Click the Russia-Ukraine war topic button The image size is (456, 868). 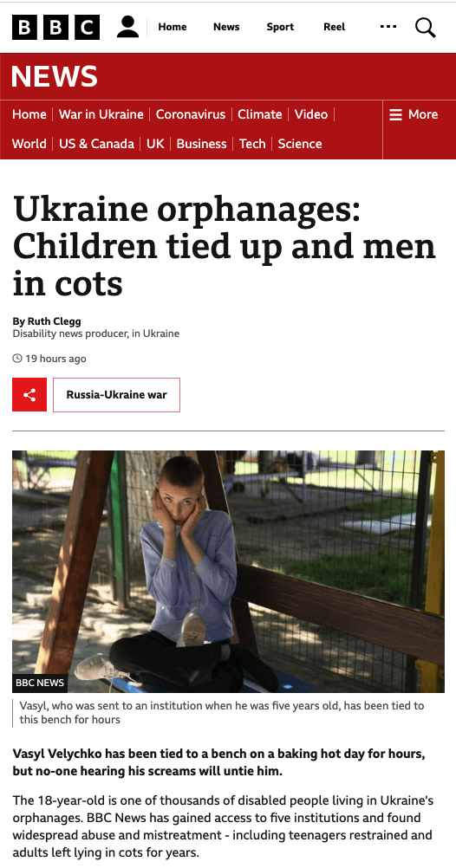[116, 395]
